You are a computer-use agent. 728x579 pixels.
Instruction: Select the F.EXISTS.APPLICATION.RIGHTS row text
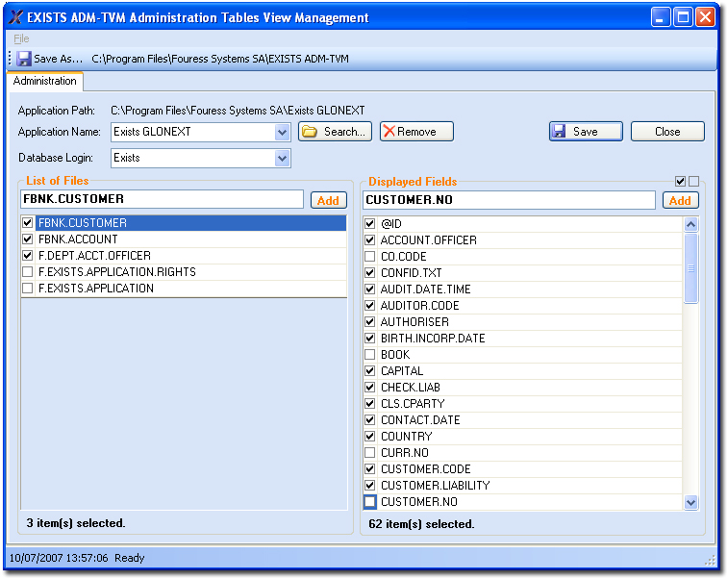pyautogui.click(x=117, y=271)
